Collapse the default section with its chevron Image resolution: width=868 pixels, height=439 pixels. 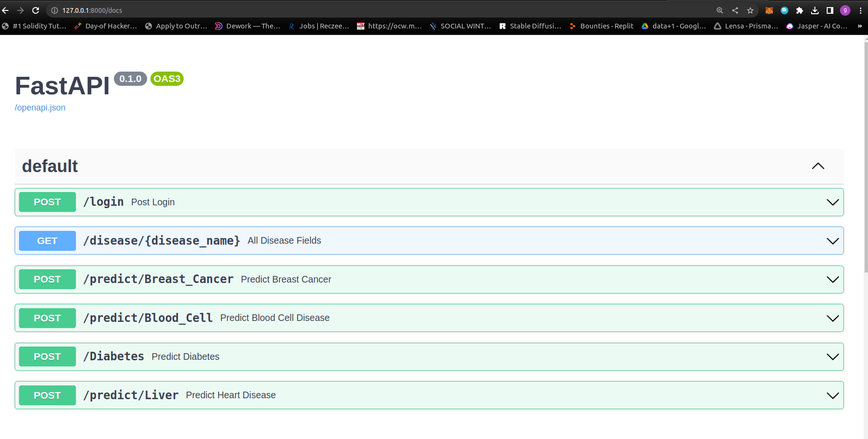coord(818,166)
